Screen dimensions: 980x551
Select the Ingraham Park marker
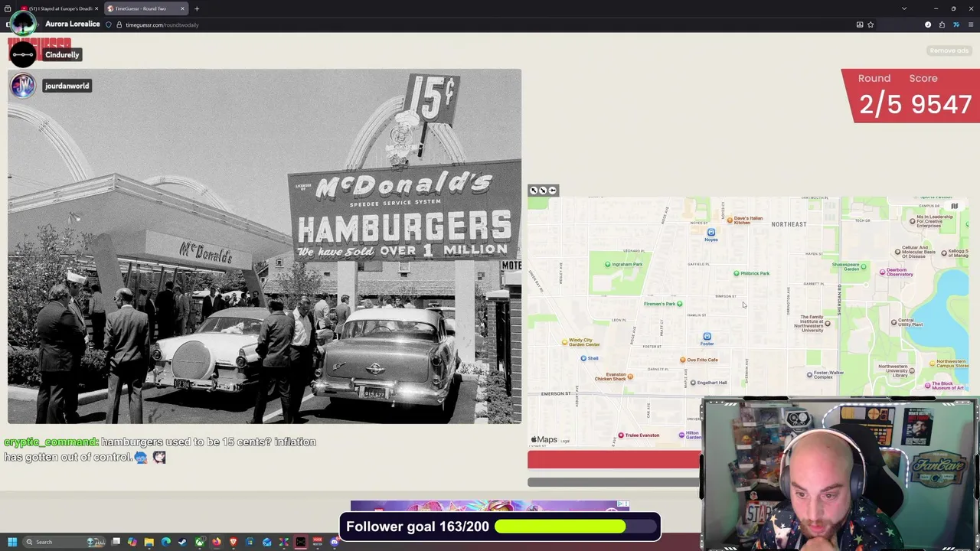tap(608, 265)
